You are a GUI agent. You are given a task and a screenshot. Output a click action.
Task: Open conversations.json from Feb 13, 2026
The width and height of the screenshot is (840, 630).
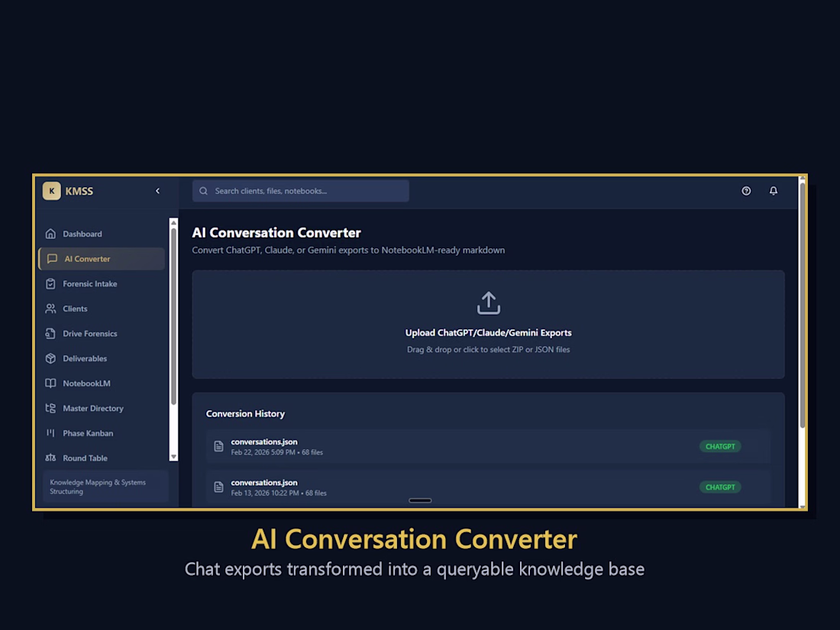tap(488, 487)
